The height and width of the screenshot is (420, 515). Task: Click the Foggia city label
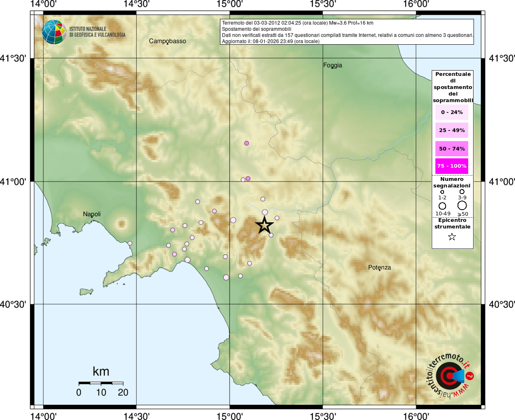[x=332, y=65]
